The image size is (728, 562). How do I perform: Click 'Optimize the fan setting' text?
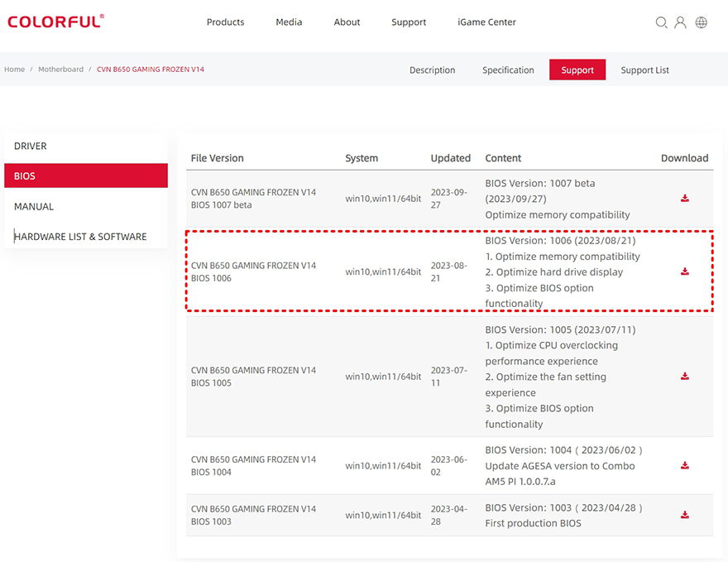(551, 377)
